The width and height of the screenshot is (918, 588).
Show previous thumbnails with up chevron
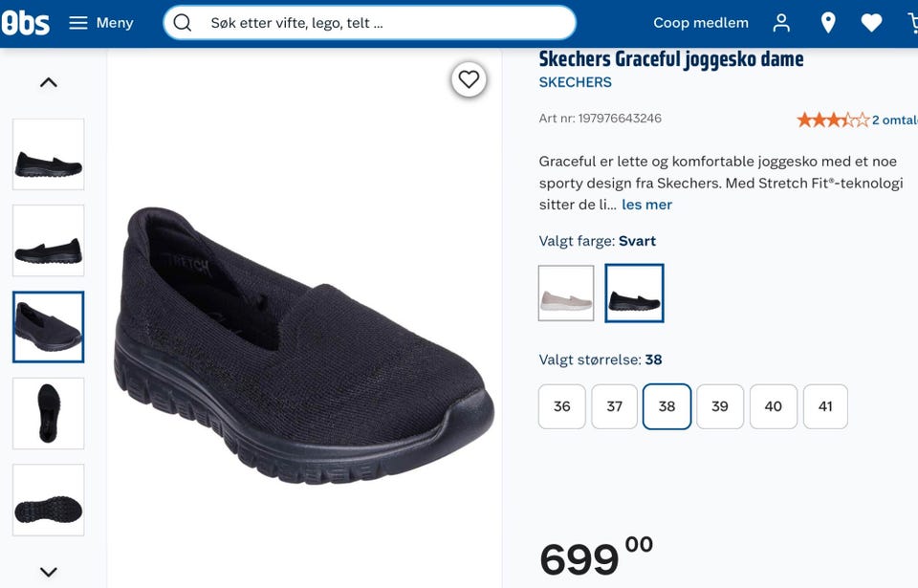[x=49, y=82]
